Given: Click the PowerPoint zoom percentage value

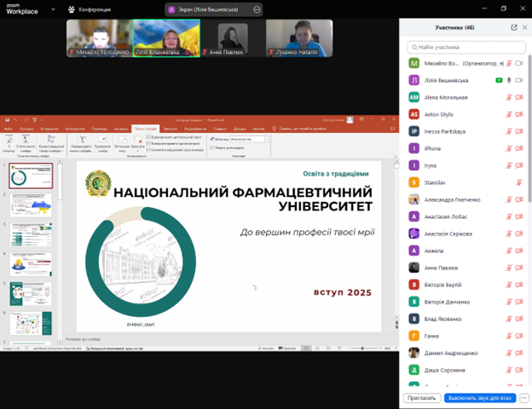Looking at the screenshot, I should tap(387, 349).
